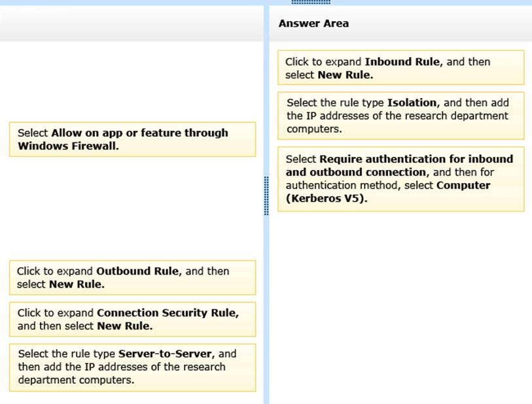Grab the dotted vertical splitter handle
532x404 pixels.
point(266,195)
